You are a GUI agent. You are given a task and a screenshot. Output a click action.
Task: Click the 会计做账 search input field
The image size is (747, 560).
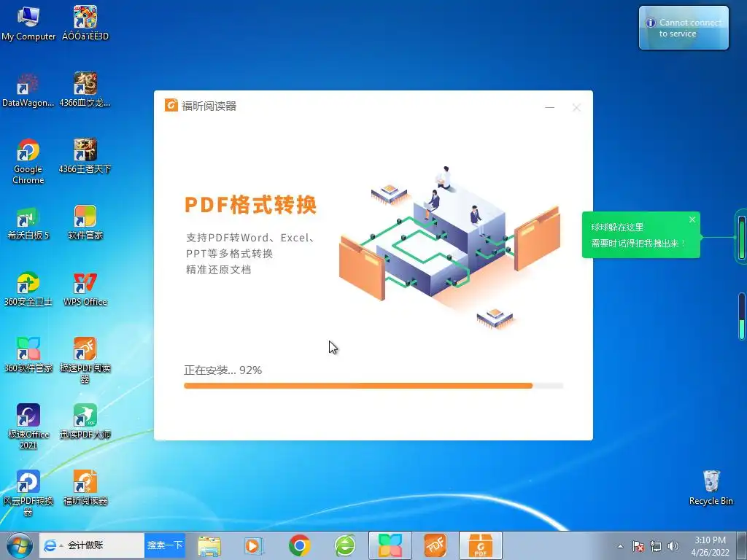tap(104, 545)
